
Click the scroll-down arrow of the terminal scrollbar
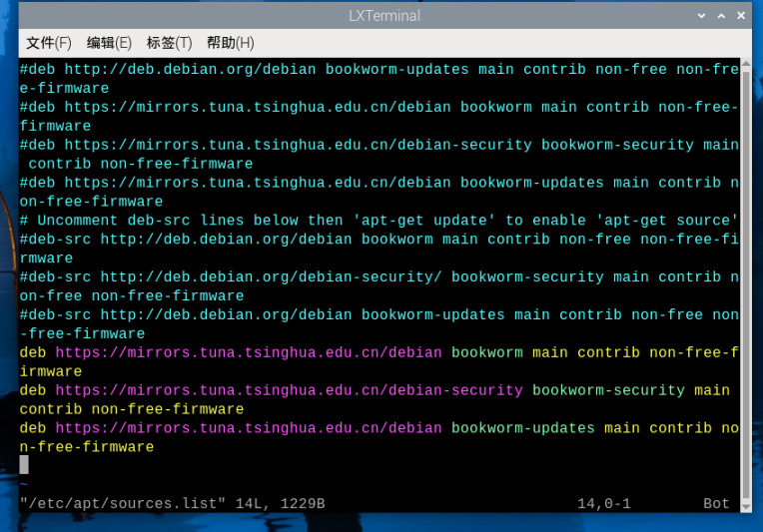(745, 507)
